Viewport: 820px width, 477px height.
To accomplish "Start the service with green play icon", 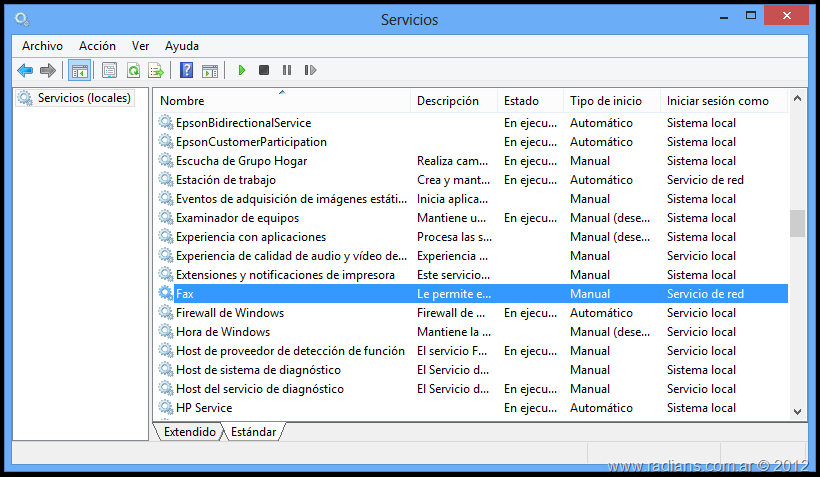I will coord(241,70).
